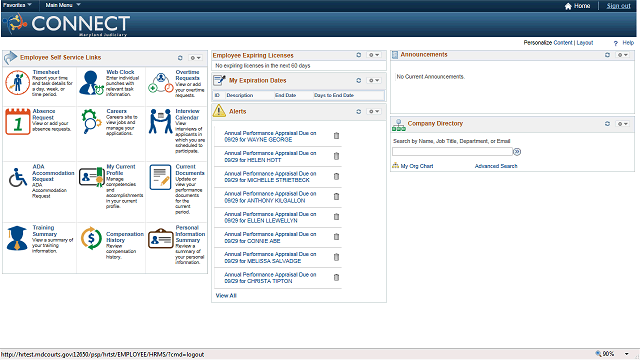Image resolution: width=640 pixels, height=360 pixels.
Task: Click the Sign out link
Action: pyautogui.click(x=618, y=6)
